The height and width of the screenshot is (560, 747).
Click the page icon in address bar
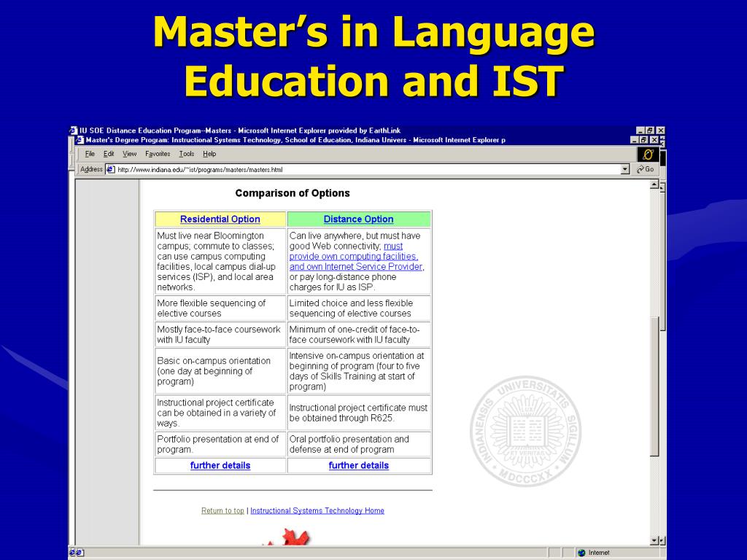tap(111, 169)
